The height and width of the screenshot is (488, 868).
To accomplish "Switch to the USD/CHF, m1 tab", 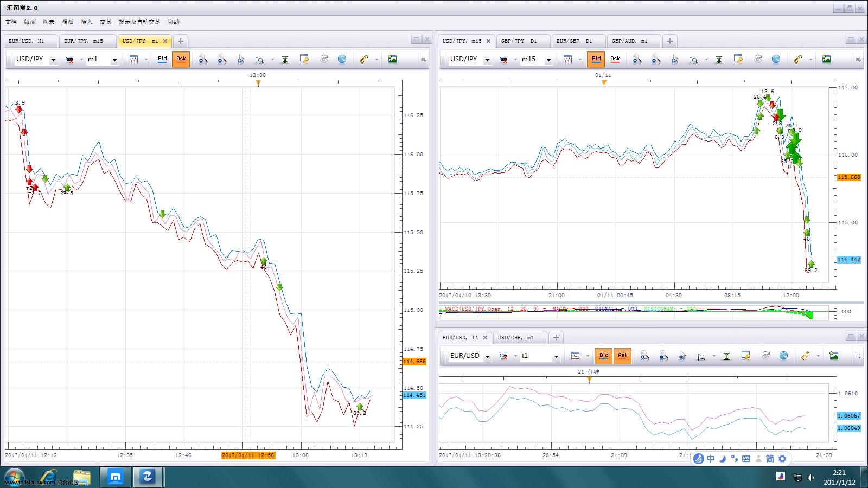I will click(519, 338).
